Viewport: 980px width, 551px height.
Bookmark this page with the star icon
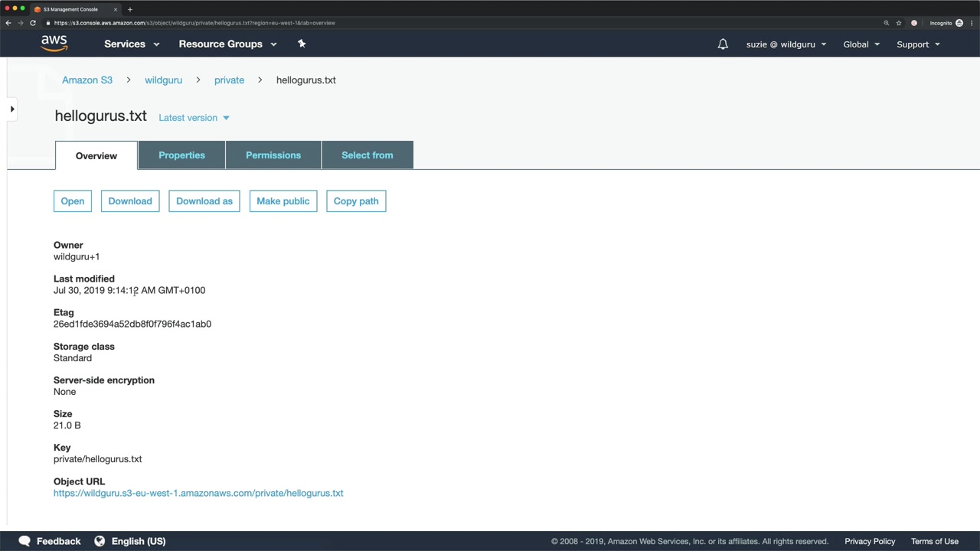(x=899, y=23)
